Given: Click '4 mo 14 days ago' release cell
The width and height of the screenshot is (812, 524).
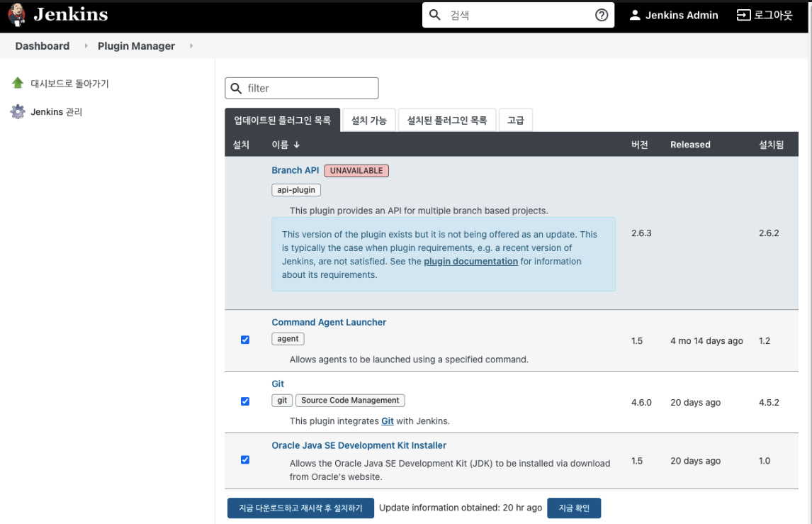Looking at the screenshot, I should [706, 340].
